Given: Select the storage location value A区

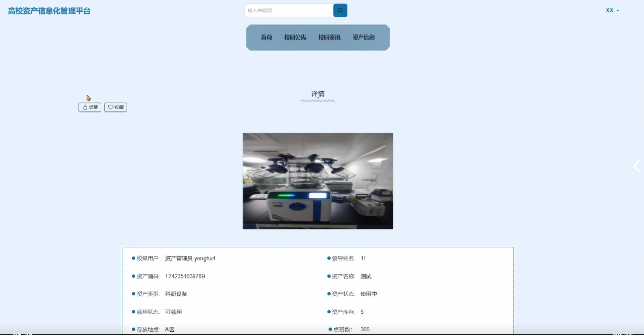Looking at the screenshot, I should click(170, 329).
